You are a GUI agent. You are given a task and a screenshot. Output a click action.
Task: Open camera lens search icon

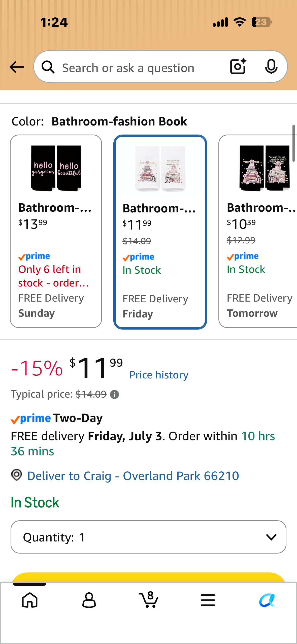point(238,67)
